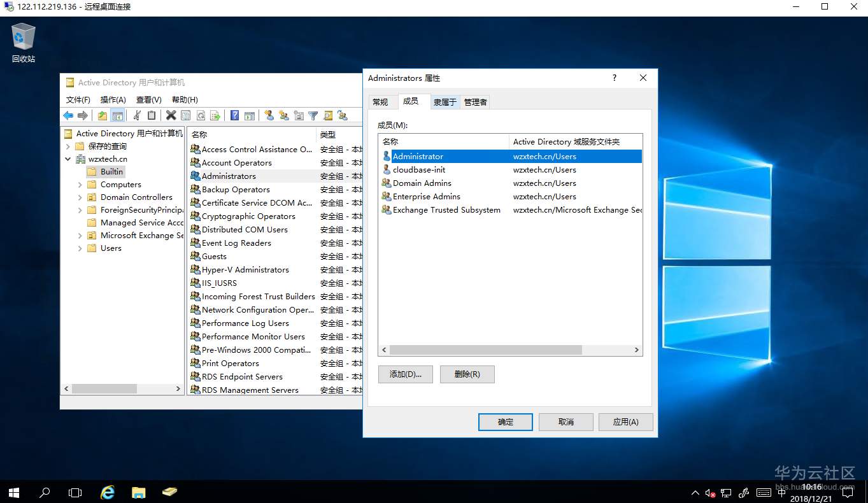This screenshot has width=868, height=503.
Task: Toggle the show/hide console tree icon
Action: [117, 115]
